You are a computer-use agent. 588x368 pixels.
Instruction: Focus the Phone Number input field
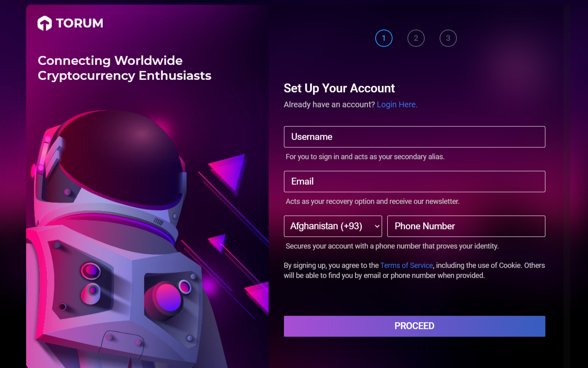466,226
